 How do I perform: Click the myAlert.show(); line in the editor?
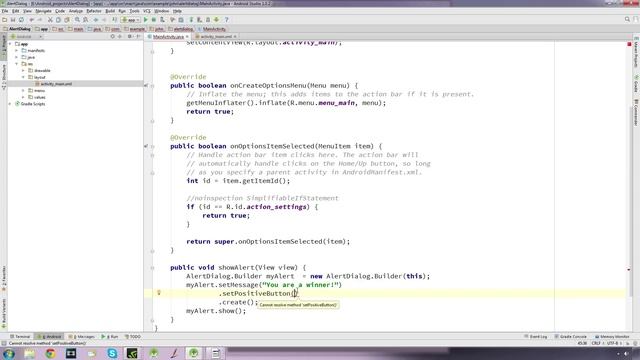[216, 311]
